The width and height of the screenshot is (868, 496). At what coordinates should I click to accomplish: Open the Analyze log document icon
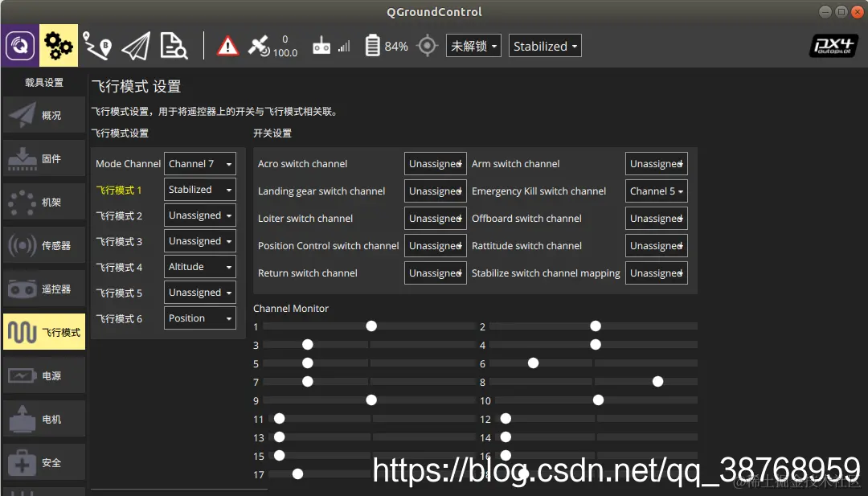pyautogui.click(x=174, y=45)
